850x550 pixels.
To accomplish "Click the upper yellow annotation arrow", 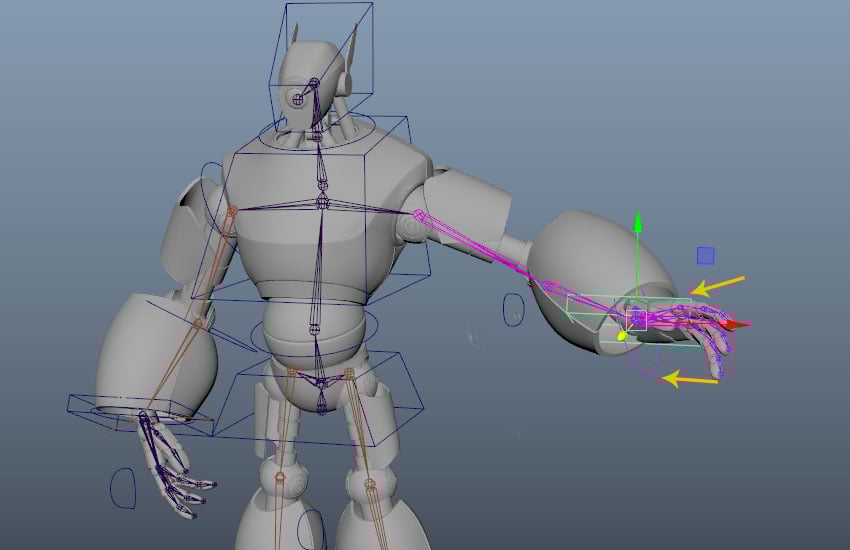I will [x=718, y=286].
